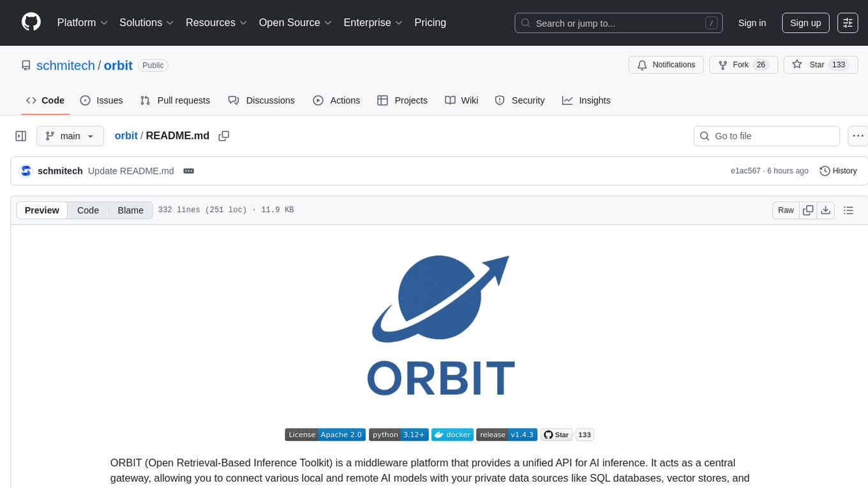Open commit e1ac567
868x488 pixels.
click(x=745, y=171)
